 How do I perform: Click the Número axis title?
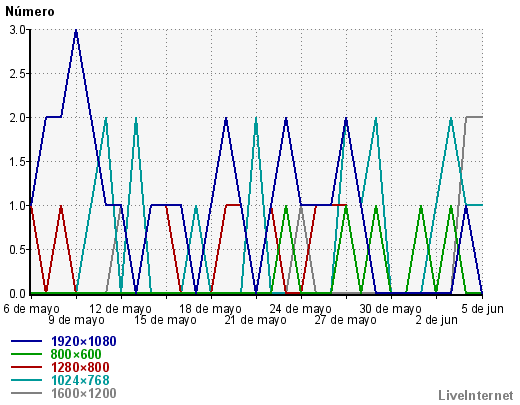(x=30, y=12)
